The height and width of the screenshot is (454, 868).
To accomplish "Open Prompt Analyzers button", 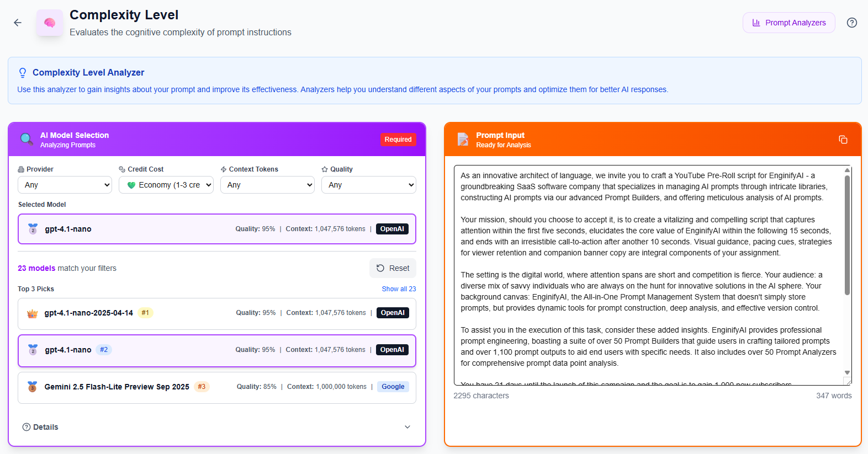I will (788, 23).
